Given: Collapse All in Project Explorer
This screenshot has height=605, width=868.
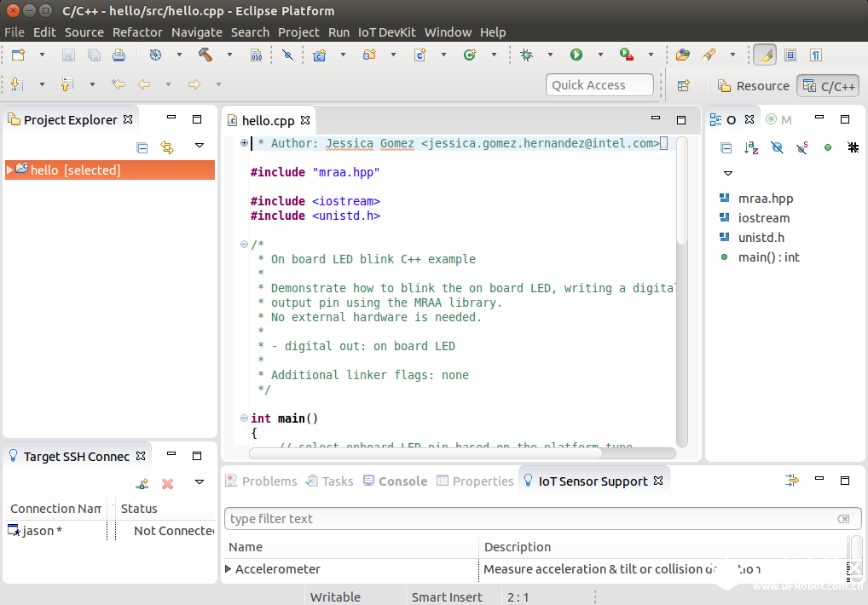Looking at the screenshot, I should coord(142,147).
